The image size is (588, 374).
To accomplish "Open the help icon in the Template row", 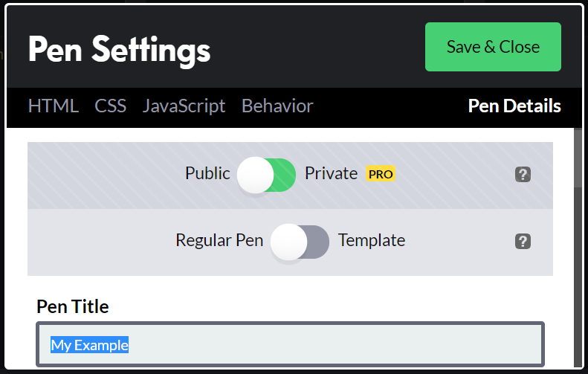I will point(523,241).
